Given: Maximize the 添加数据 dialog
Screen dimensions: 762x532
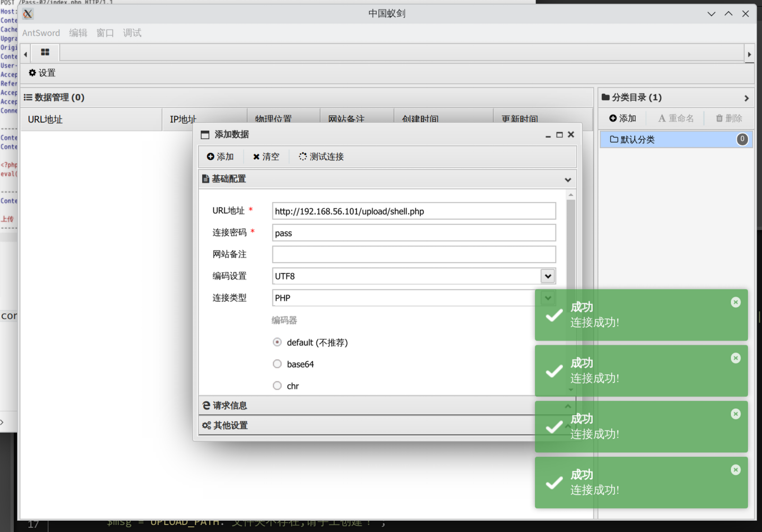Looking at the screenshot, I should coord(559,135).
